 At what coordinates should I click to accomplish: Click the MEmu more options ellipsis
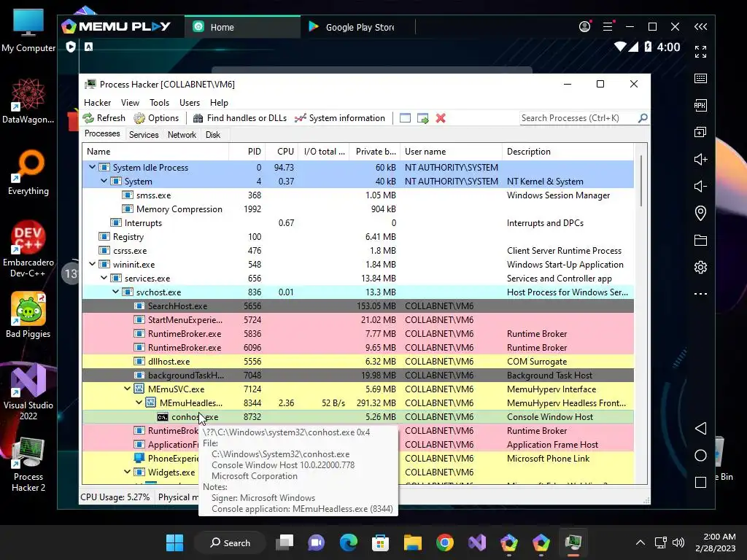(x=700, y=294)
